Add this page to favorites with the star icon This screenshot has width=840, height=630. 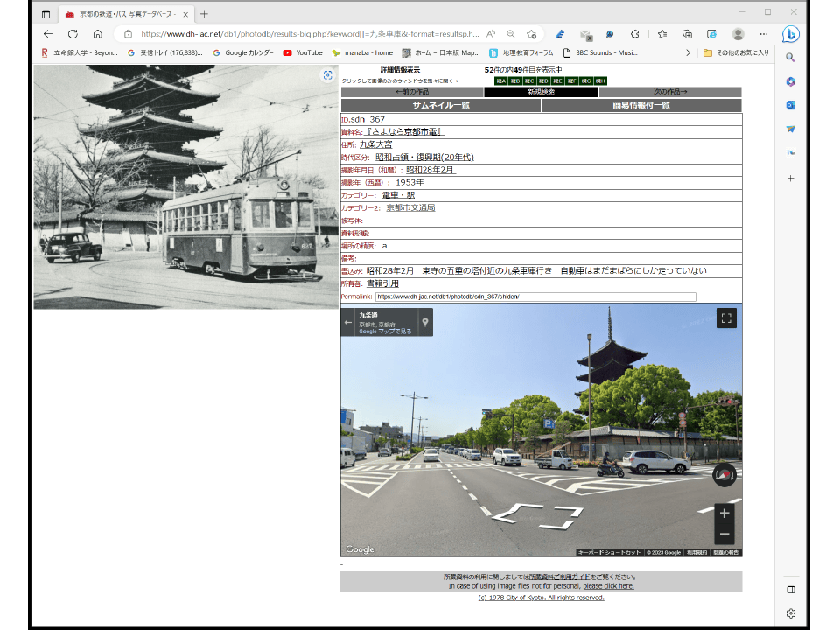pyautogui.click(x=531, y=34)
